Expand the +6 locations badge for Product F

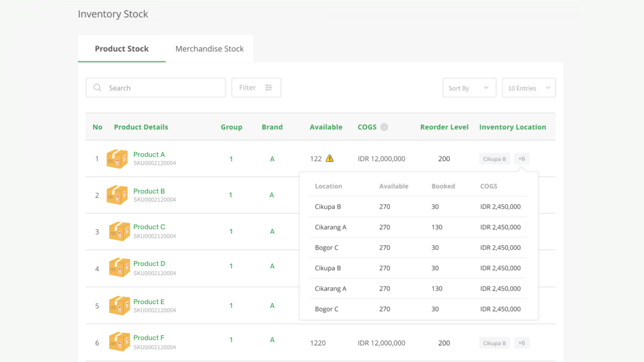(x=522, y=343)
